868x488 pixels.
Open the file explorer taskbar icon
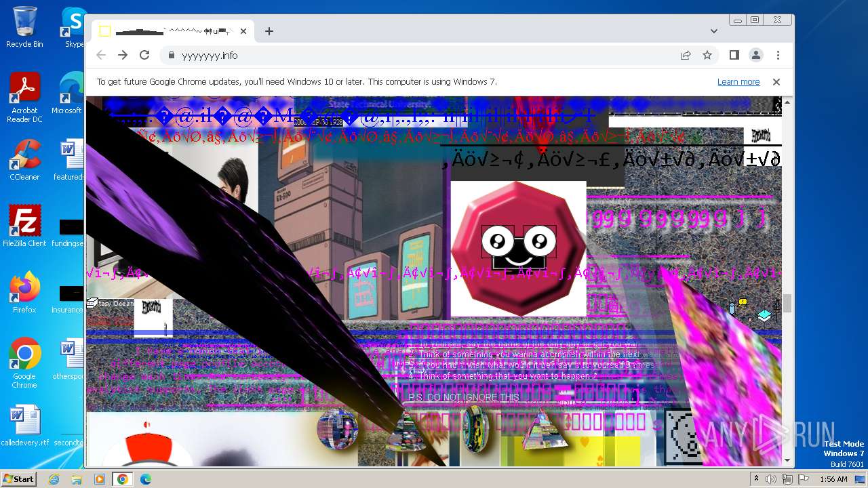pos(77,479)
